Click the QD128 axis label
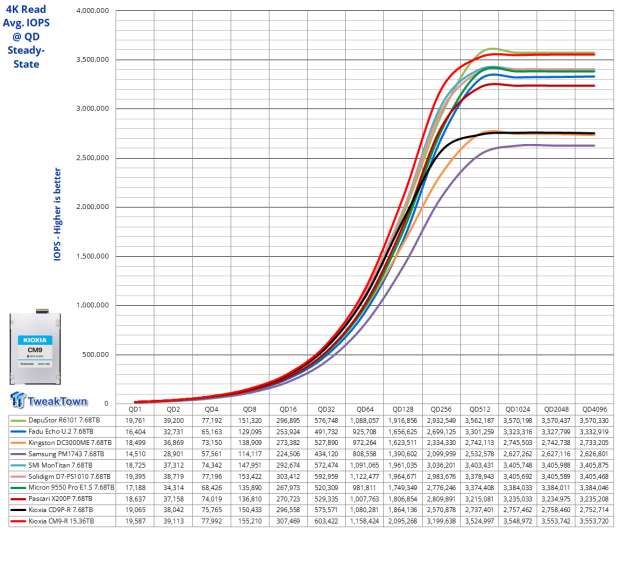The width and height of the screenshot is (620, 568). click(403, 409)
